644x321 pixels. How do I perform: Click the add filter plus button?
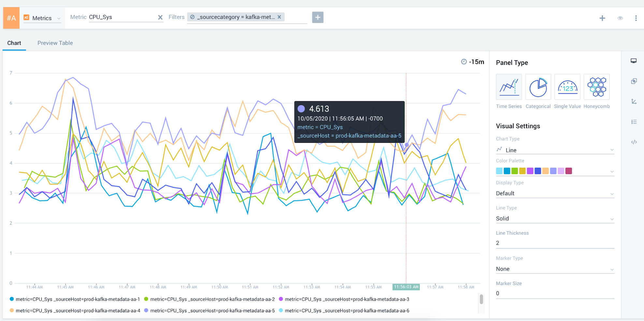[x=318, y=17]
